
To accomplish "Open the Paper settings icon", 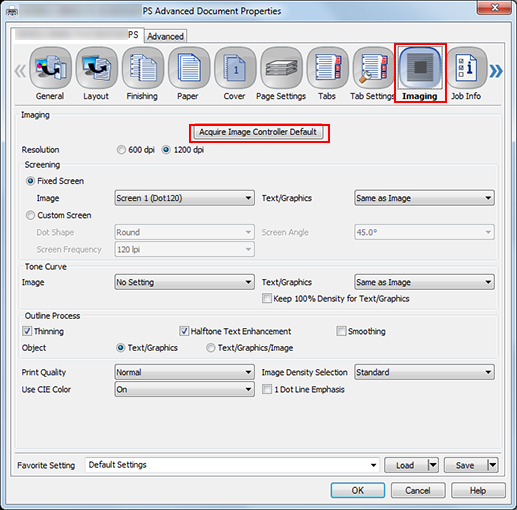I will click(x=189, y=68).
